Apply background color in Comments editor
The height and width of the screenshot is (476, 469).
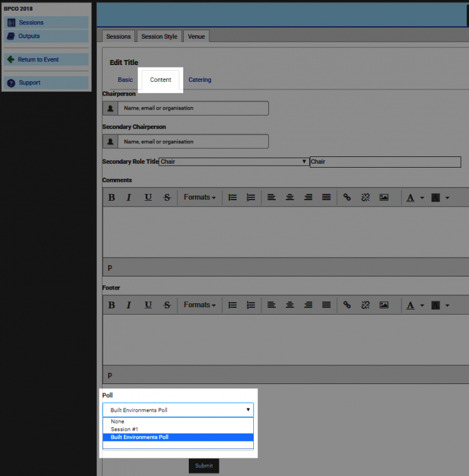click(436, 198)
